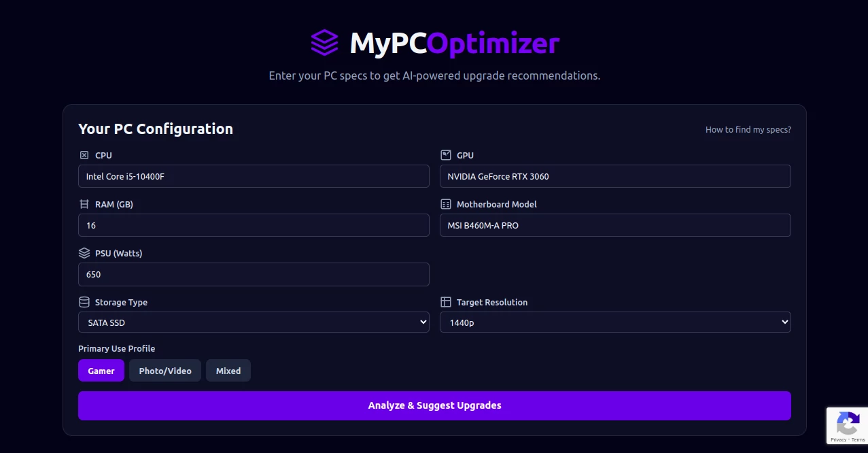Select the Gamer use profile
The image size is (868, 453).
[101, 371]
